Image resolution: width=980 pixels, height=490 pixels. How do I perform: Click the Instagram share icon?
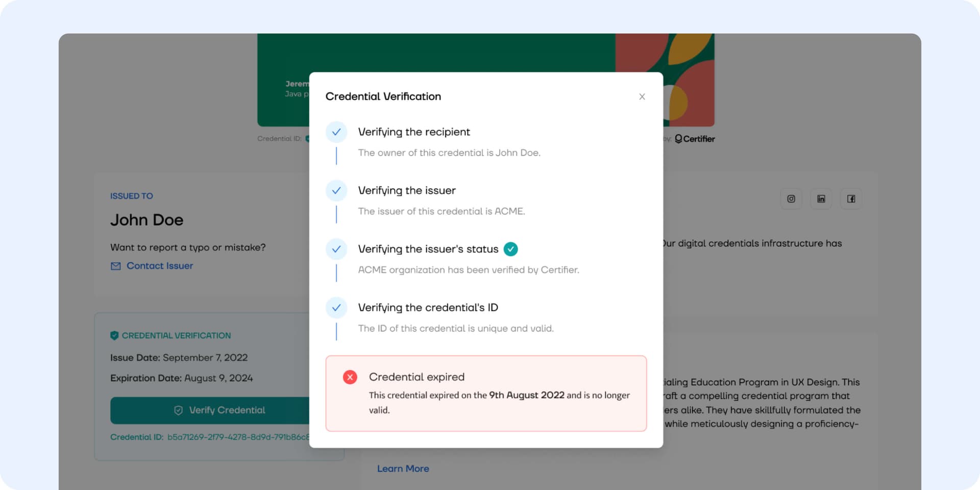(791, 199)
